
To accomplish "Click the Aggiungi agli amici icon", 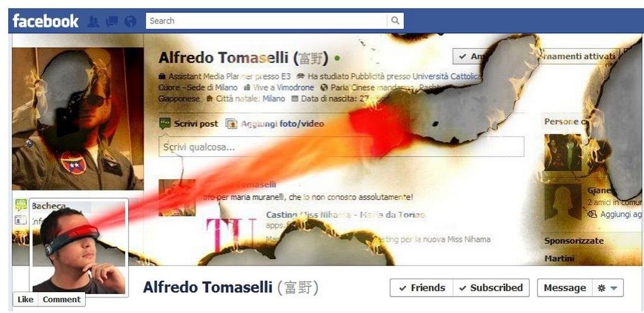I will 592,214.
